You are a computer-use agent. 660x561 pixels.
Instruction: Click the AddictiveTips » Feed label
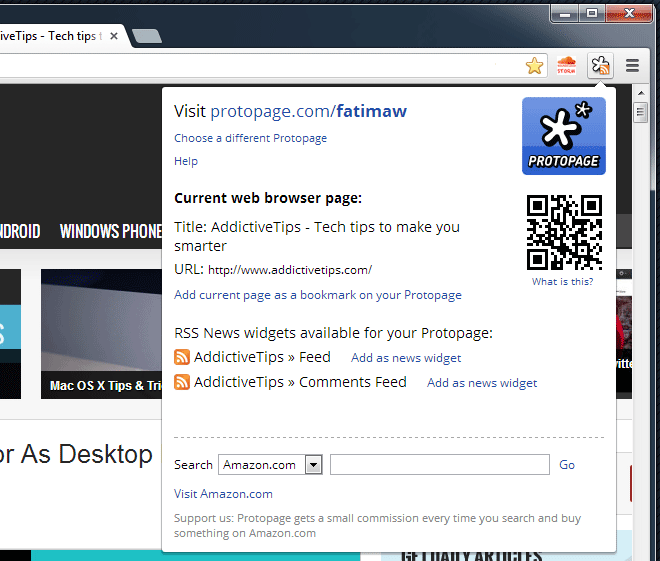tap(262, 357)
